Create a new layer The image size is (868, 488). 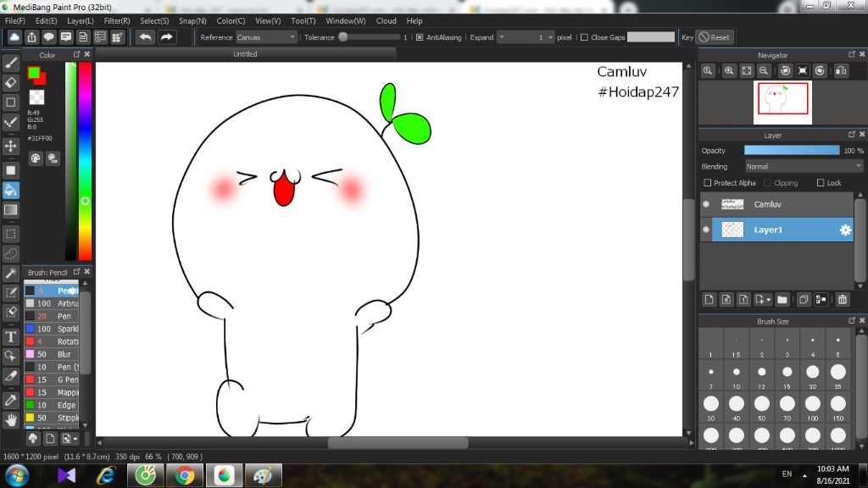pyautogui.click(x=709, y=299)
